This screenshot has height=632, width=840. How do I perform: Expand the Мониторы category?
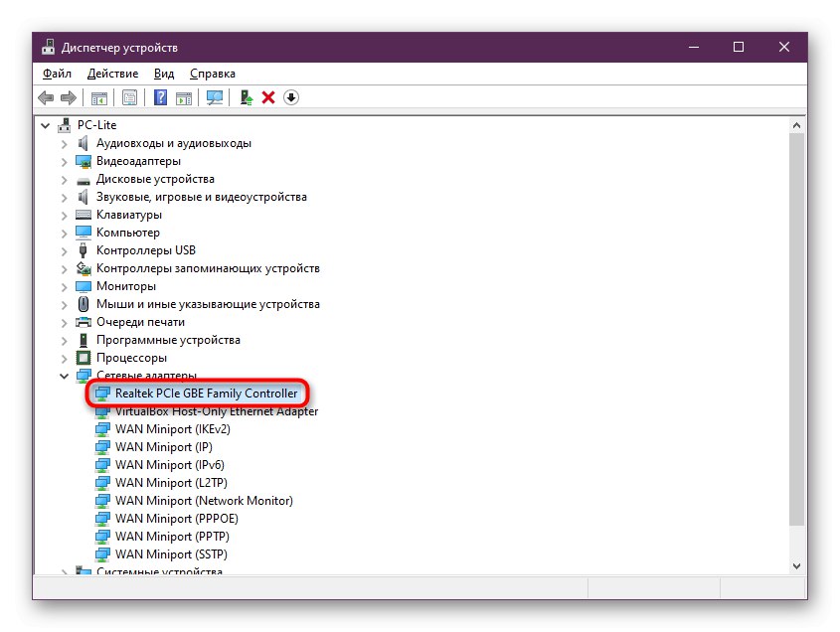click(x=65, y=287)
